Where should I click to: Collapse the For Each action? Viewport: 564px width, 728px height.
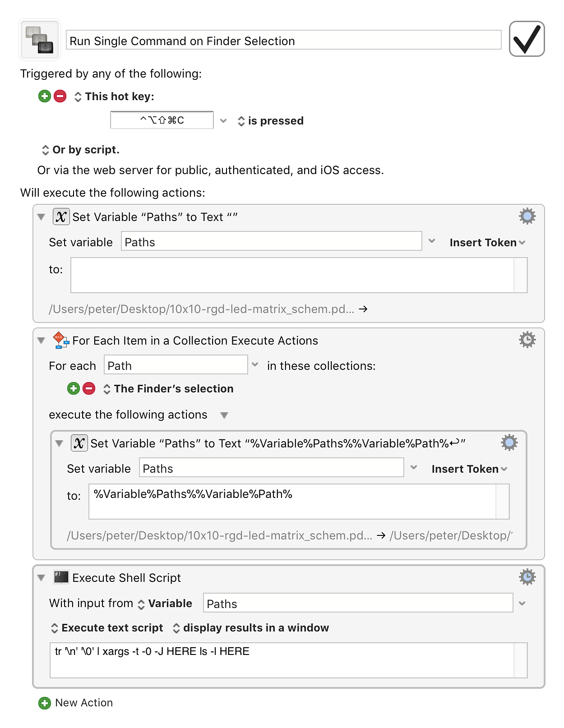[41, 341]
